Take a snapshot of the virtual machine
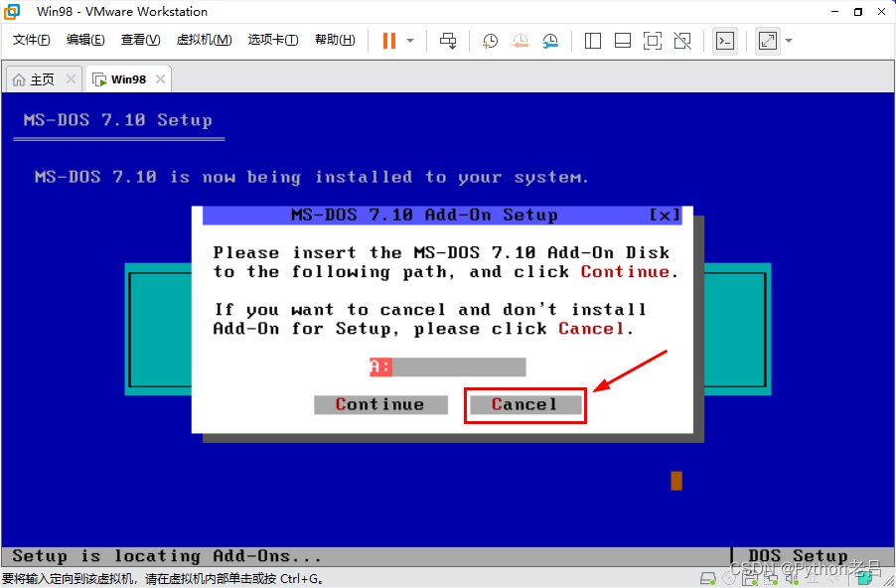The image size is (896, 588). [x=491, y=41]
